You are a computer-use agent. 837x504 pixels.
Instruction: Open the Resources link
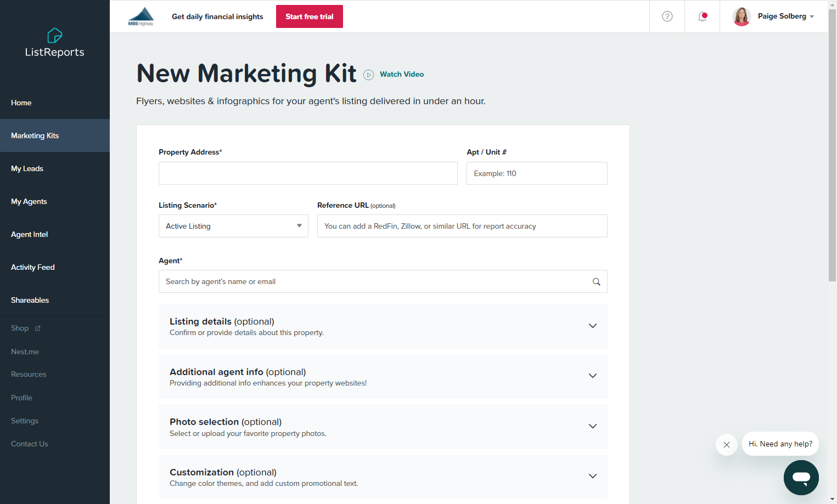tap(29, 374)
